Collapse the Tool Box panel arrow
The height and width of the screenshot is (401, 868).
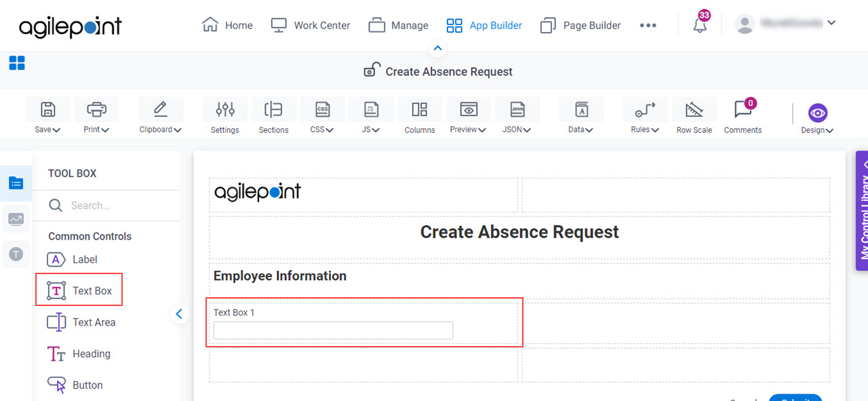pos(179,313)
